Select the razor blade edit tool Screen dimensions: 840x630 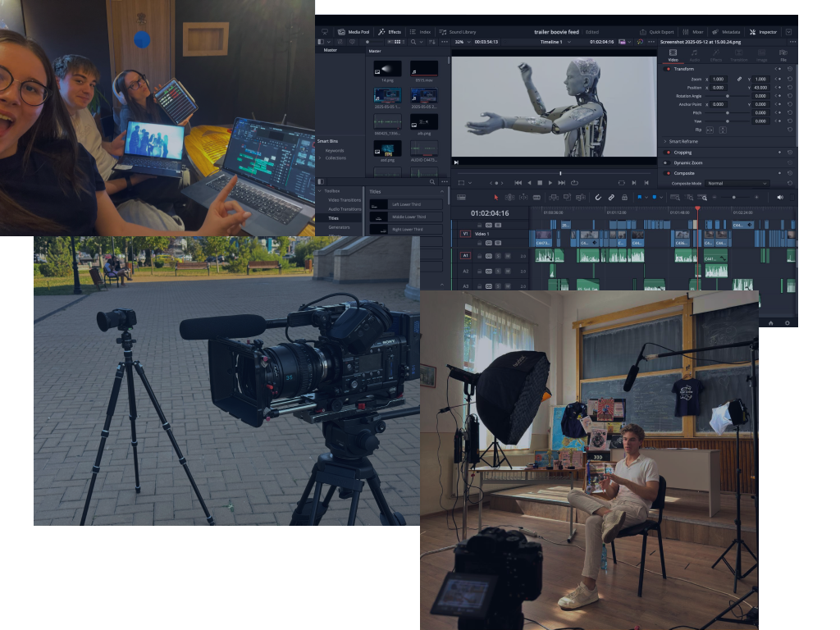pyautogui.click(x=536, y=198)
